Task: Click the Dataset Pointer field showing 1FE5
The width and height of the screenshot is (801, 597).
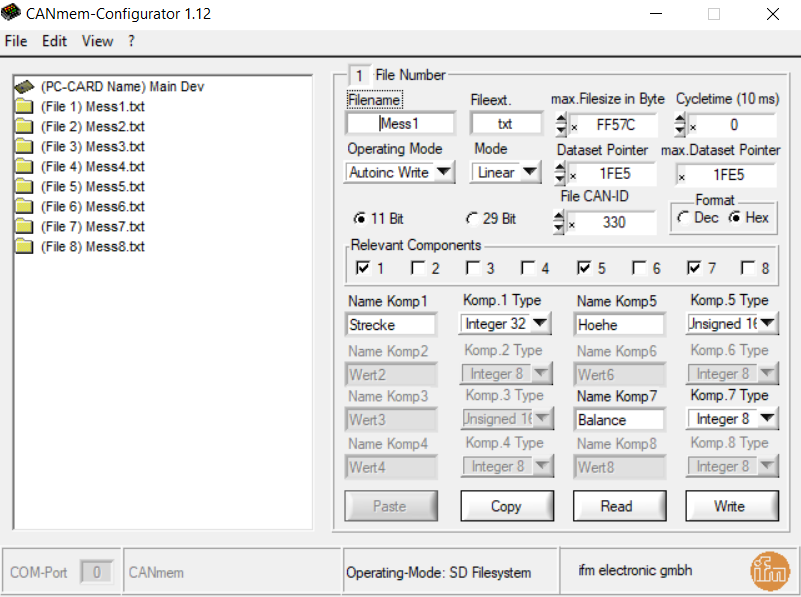Action: 610,174
